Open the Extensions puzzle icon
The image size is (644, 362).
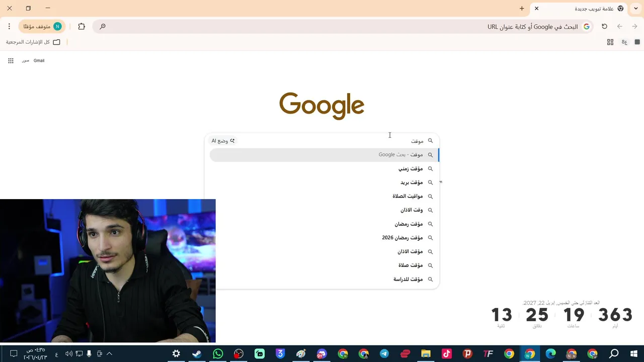tap(82, 27)
